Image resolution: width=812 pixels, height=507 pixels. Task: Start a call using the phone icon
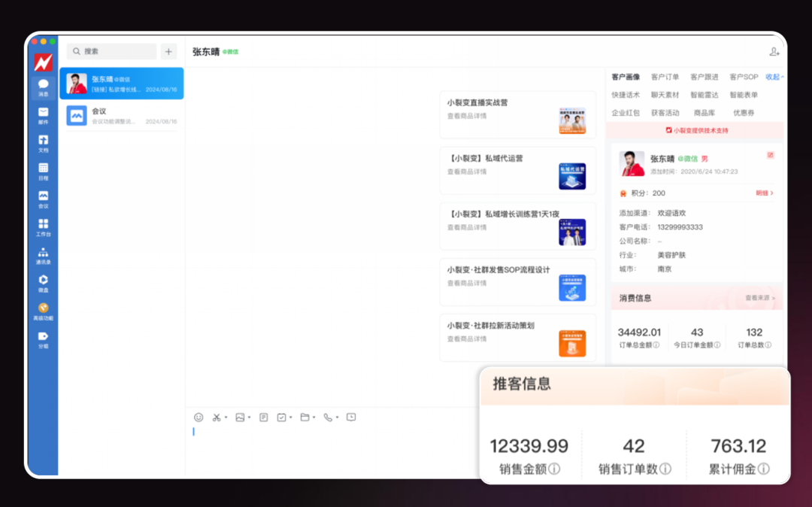tap(329, 417)
